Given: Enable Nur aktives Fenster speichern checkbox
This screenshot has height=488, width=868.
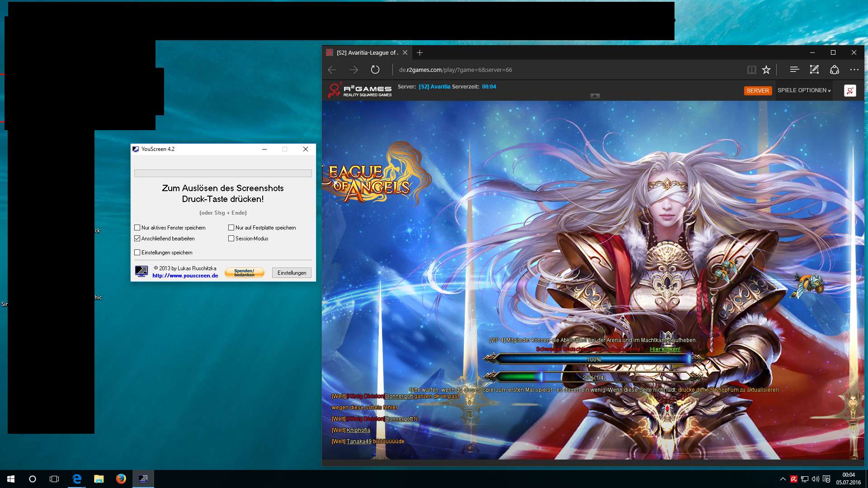Looking at the screenshot, I should pos(137,228).
